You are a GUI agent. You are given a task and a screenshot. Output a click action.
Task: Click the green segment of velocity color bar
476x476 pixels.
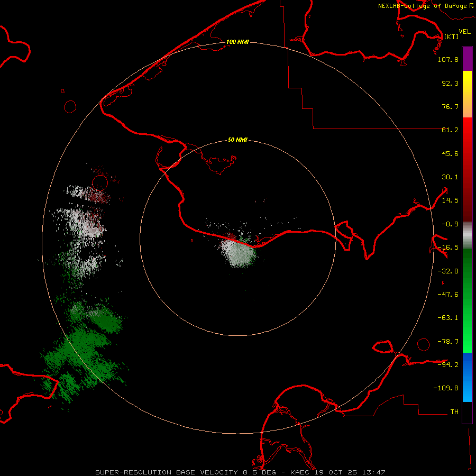pyautogui.click(x=467, y=300)
